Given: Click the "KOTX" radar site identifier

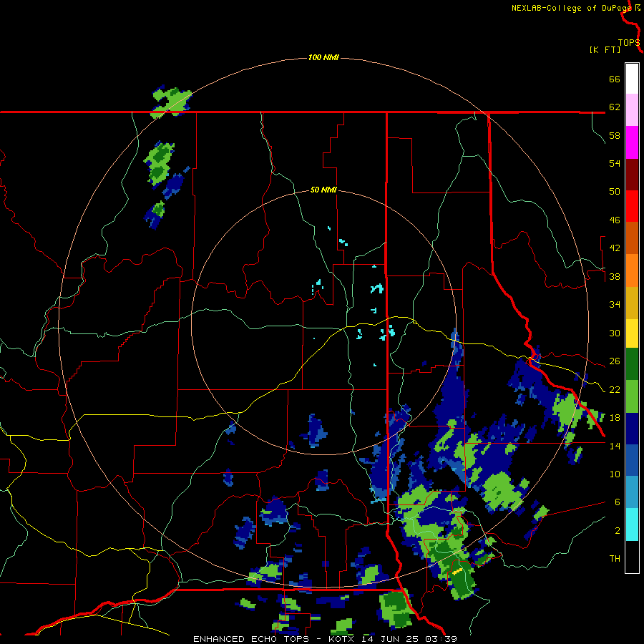Looking at the screenshot, I should coord(341,639).
